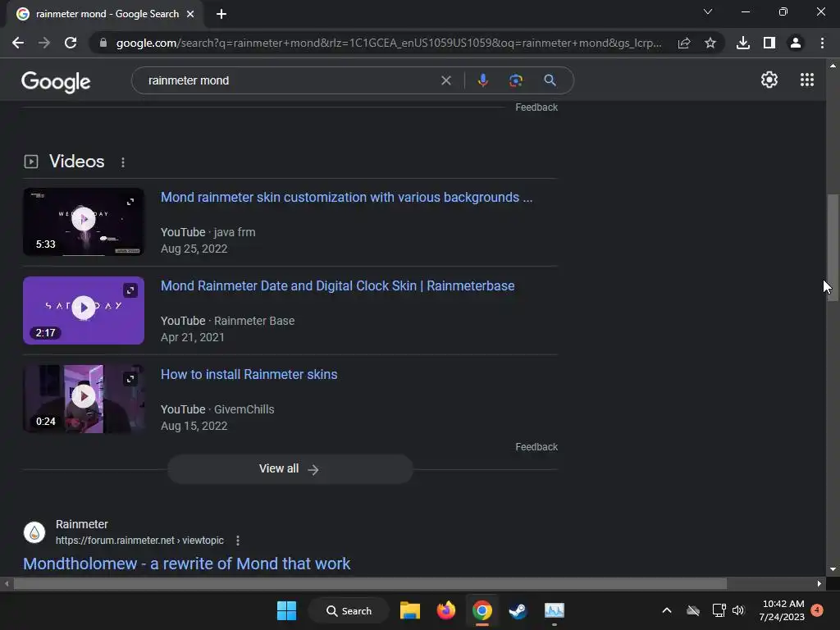Open Mond Rainmeter Date and Digital Clock link
The height and width of the screenshot is (630, 840).
pos(337,285)
